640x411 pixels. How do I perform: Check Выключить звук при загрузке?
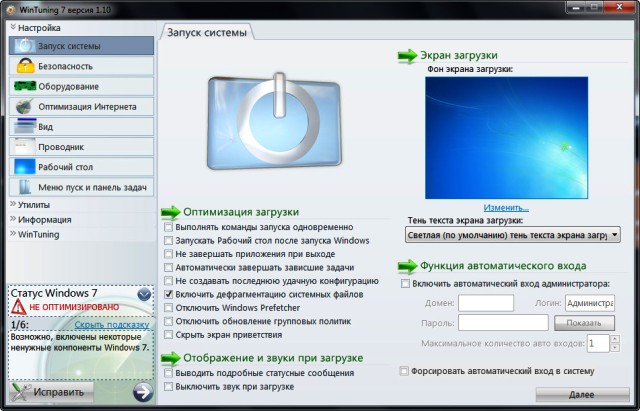pos(169,386)
